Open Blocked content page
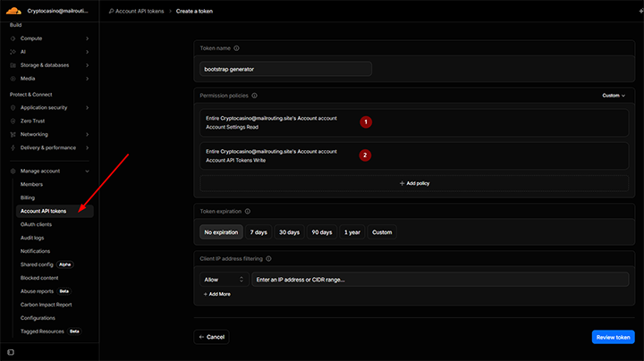Viewport: 644px width, 361px height. (x=39, y=278)
